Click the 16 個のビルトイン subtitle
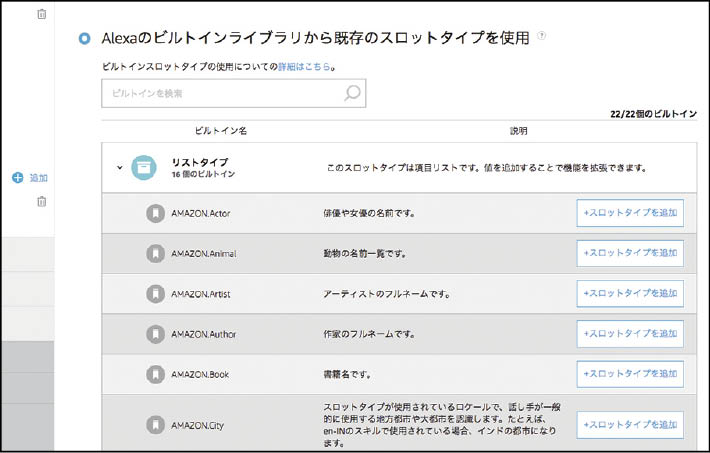Image resolution: width=710 pixels, height=453 pixels. (x=203, y=174)
